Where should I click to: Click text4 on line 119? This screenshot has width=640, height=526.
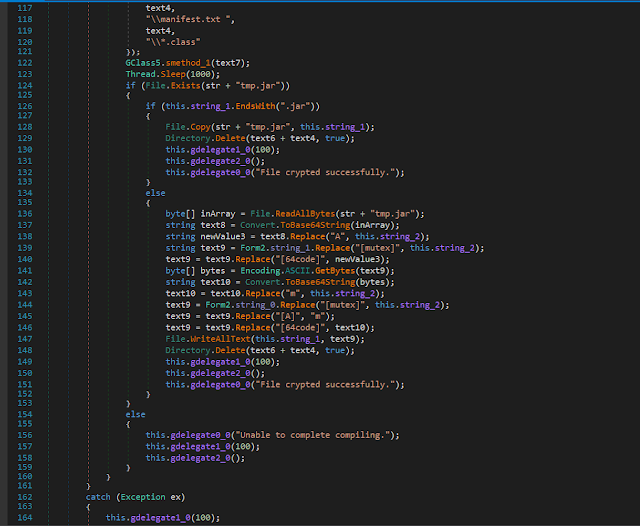tap(158, 31)
